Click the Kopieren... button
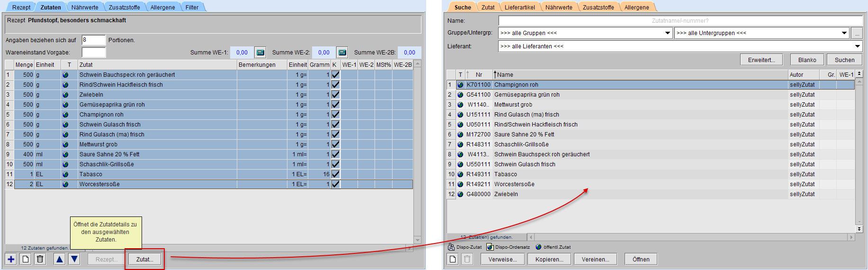This screenshot has width=868, height=270. point(549,259)
